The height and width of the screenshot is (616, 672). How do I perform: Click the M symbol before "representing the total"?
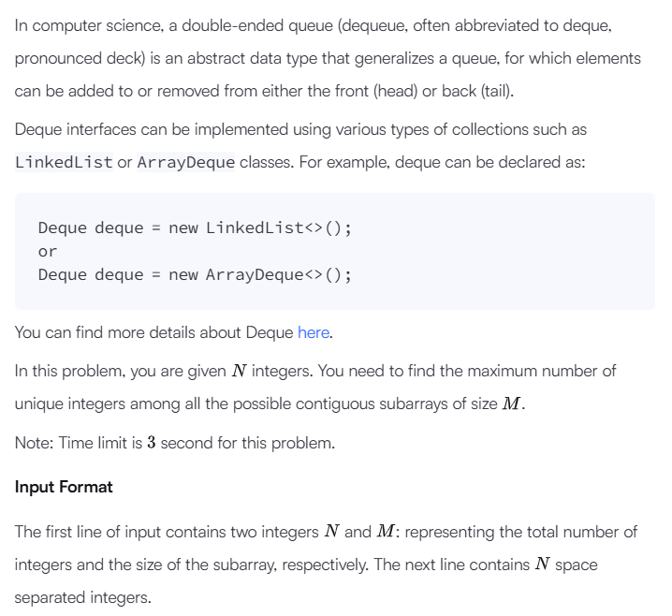386,532
